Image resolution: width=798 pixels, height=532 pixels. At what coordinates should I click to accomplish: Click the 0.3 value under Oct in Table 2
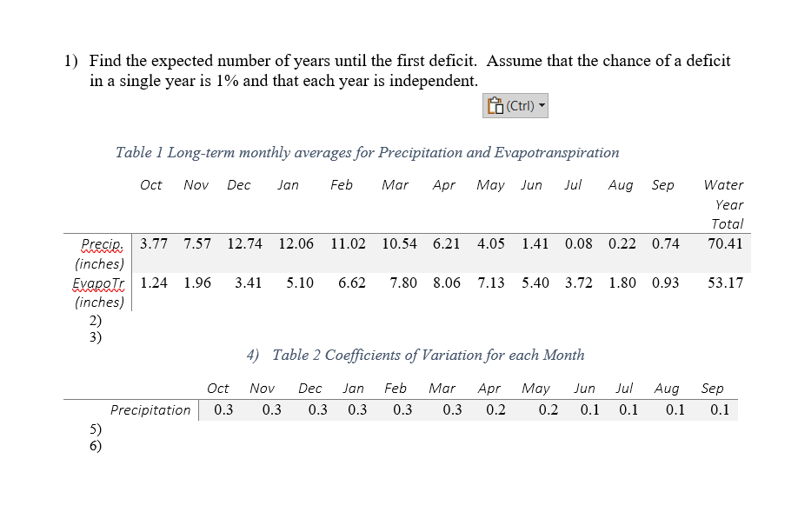pos(223,409)
